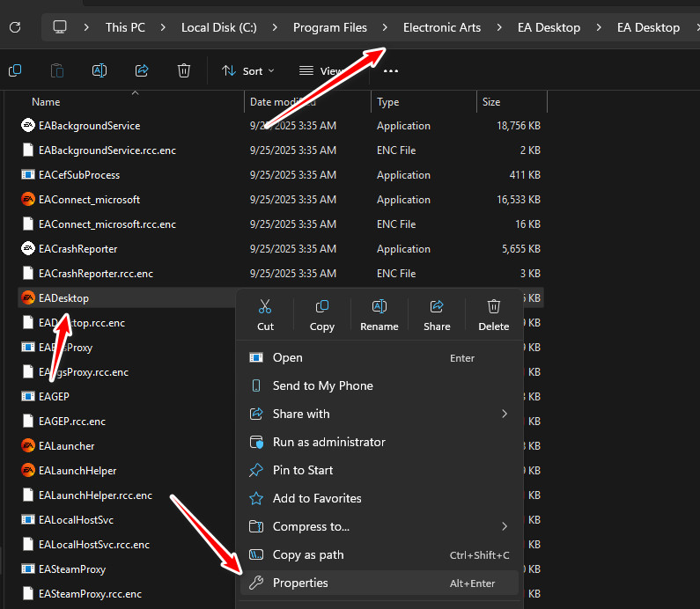Select Properties from context menu
Viewport: 700px width, 609px height.
coord(300,583)
